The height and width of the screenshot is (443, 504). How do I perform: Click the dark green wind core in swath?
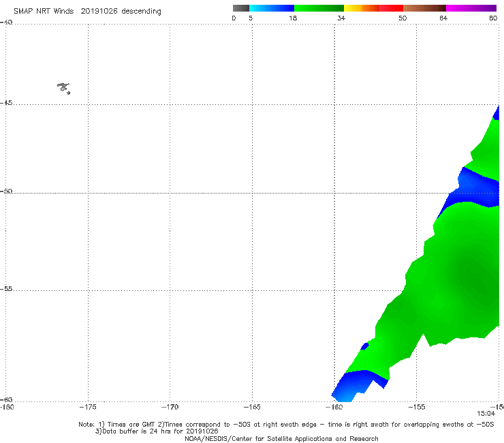pyautogui.click(x=479, y=280)
